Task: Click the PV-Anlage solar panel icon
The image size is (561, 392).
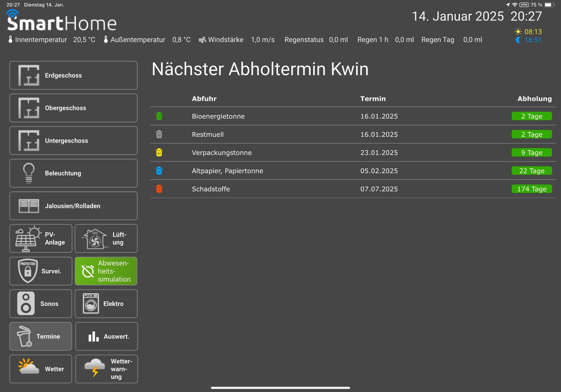Action: [28, 239]
